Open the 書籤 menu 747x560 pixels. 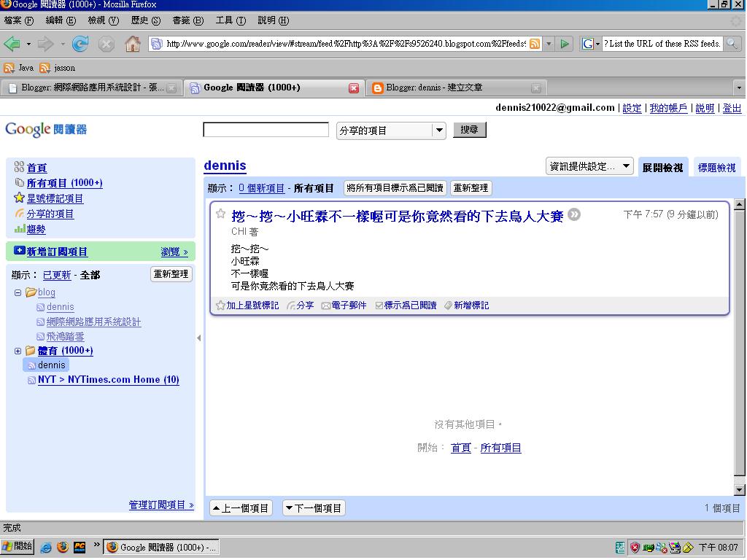[x=188, y=20]
